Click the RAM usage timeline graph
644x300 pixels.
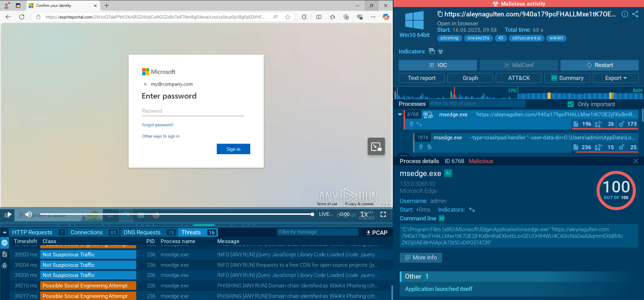(580, 94)
